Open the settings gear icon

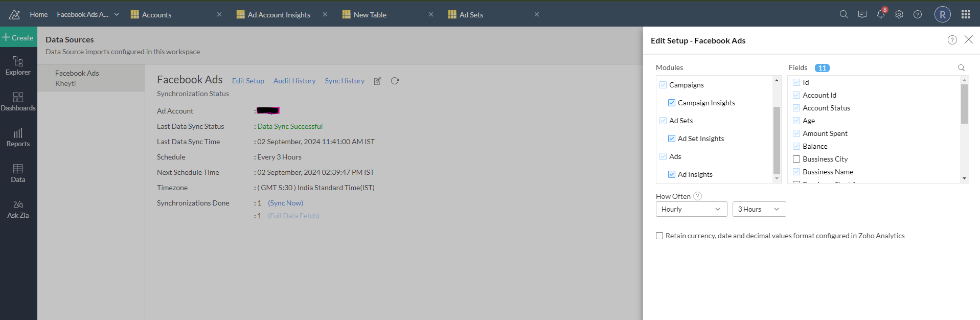pyautogui.click(x=899, y=14)
